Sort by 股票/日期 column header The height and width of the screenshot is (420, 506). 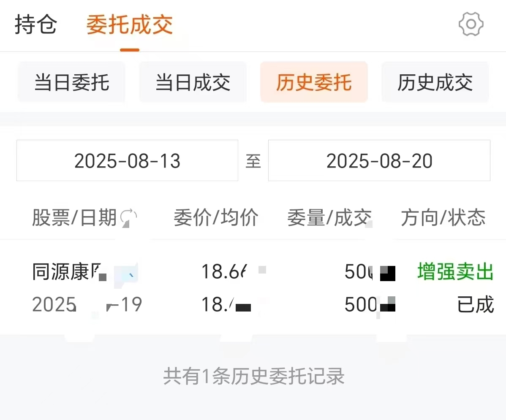(x=74, y=217)
